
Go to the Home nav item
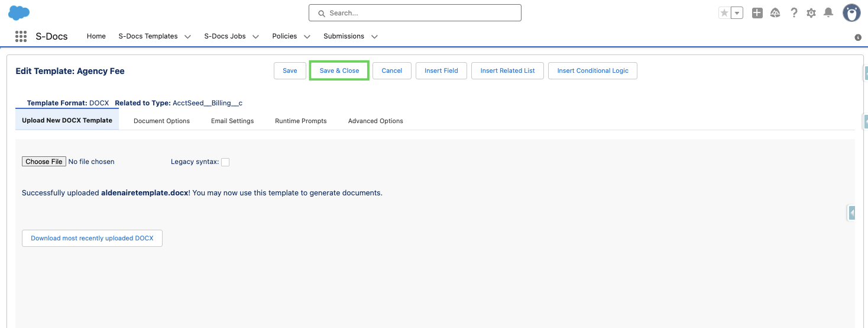[x=96, y=36]
